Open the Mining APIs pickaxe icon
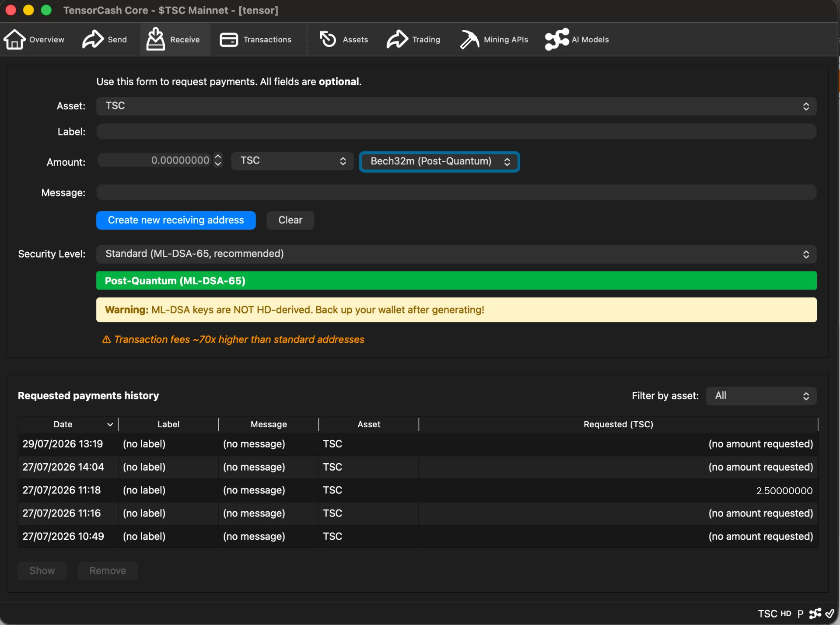The width and height of the screenshot is (840, 625). 469,39
